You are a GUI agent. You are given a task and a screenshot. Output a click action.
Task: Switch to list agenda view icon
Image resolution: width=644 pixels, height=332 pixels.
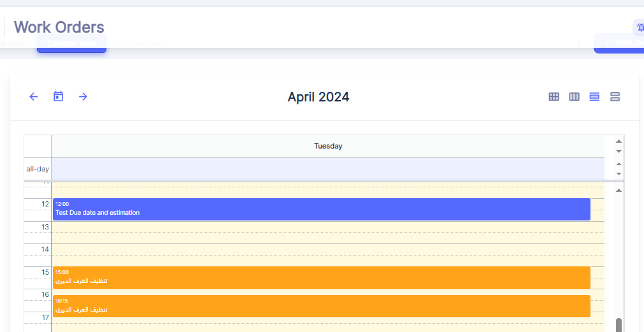[x=615, y=97]
